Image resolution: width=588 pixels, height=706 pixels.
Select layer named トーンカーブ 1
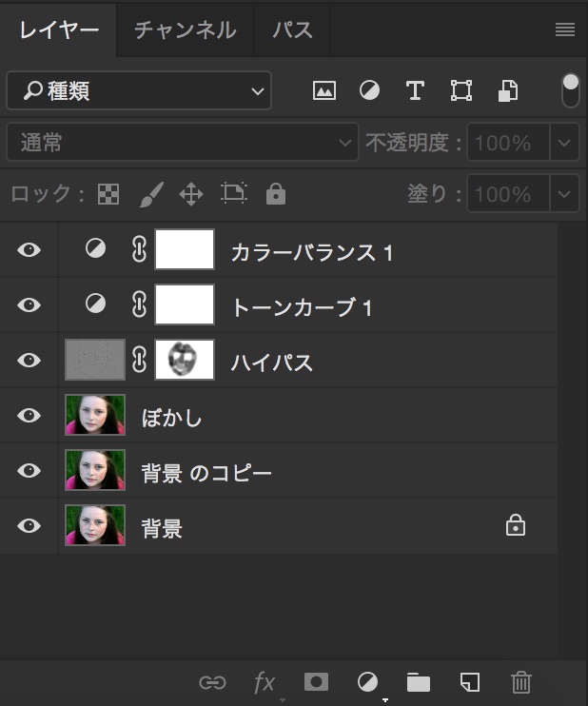pyautogui.click(x=302, y=307)
